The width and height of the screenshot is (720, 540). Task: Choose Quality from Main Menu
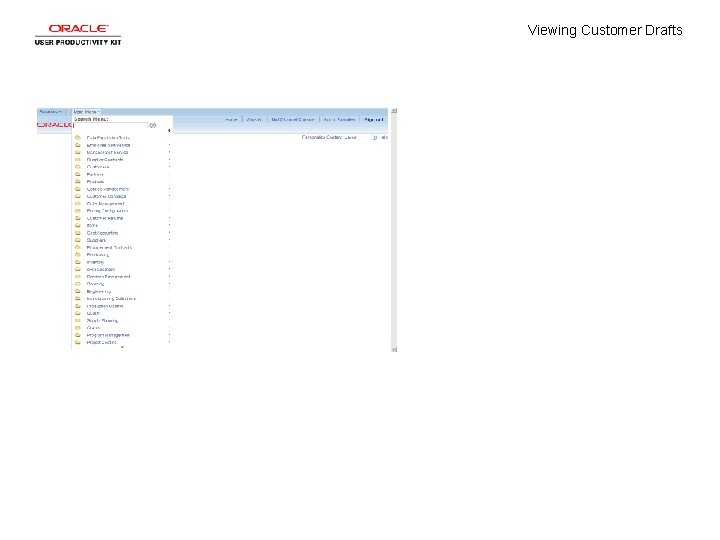93,313
